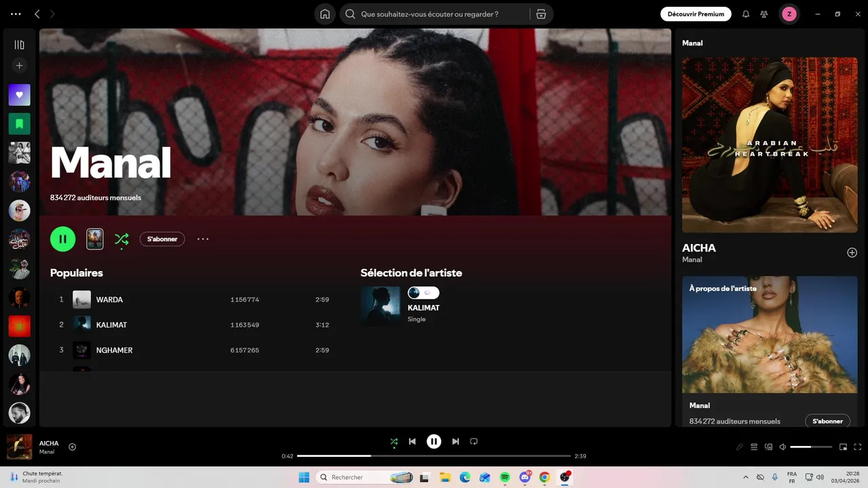Viewport: 868px width, 488px height.
Task: Open the lyrics microphone icon
Action: click(740, 447)
